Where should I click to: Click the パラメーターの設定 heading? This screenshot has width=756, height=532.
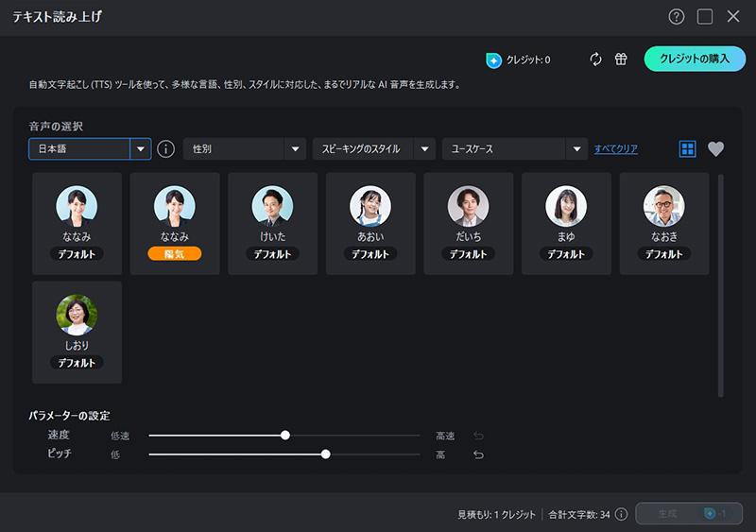69,415
